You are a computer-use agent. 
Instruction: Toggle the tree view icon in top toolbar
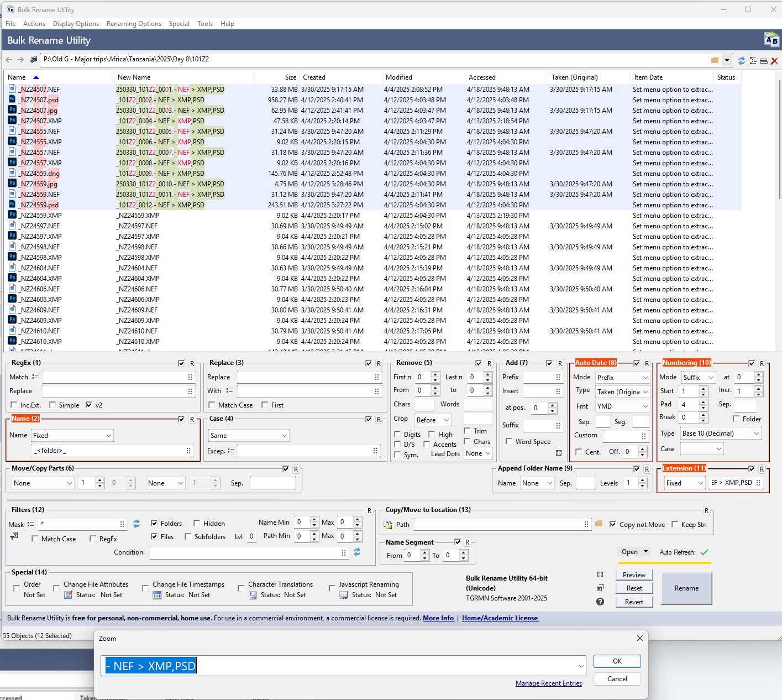[753, 60]
